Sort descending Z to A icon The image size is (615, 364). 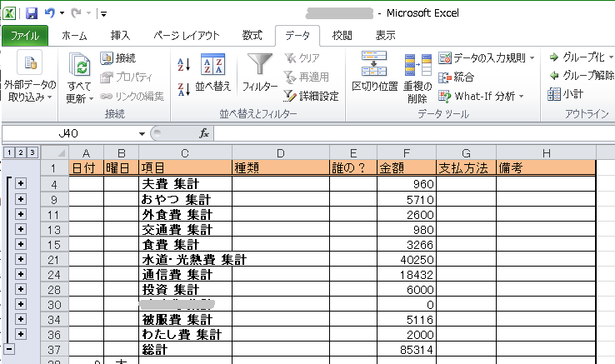point(184,89)
